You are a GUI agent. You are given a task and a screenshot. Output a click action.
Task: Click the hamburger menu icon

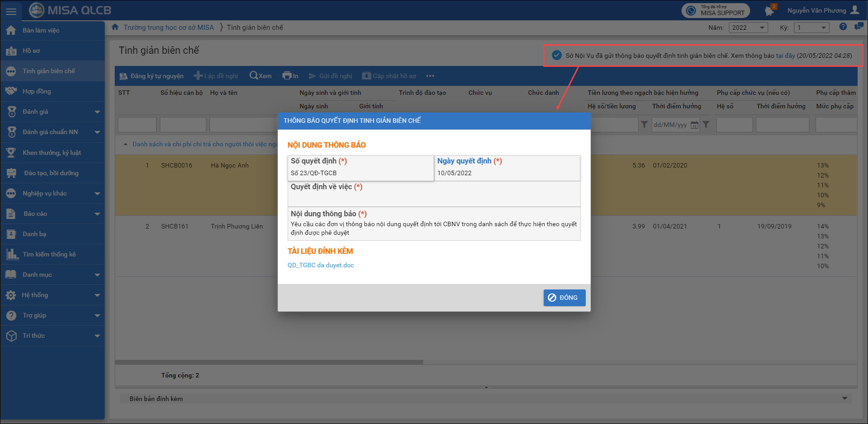coord(11,11)
